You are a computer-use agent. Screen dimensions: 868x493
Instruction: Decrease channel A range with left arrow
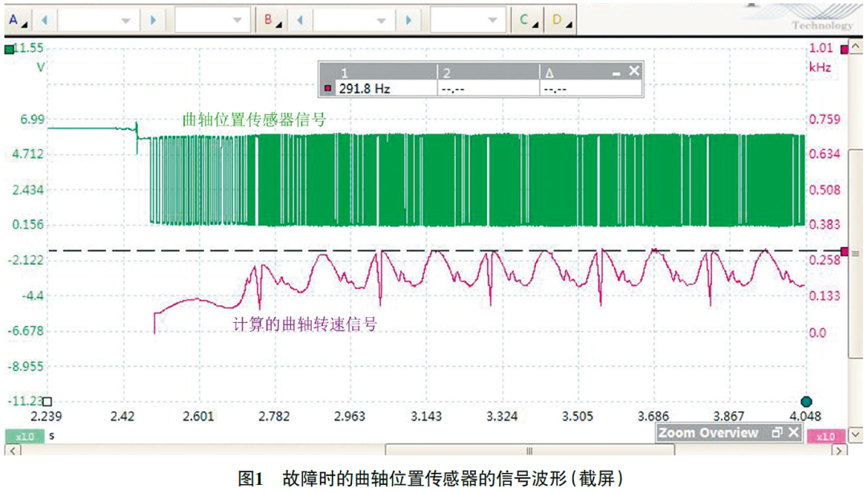tap(45, 20)
